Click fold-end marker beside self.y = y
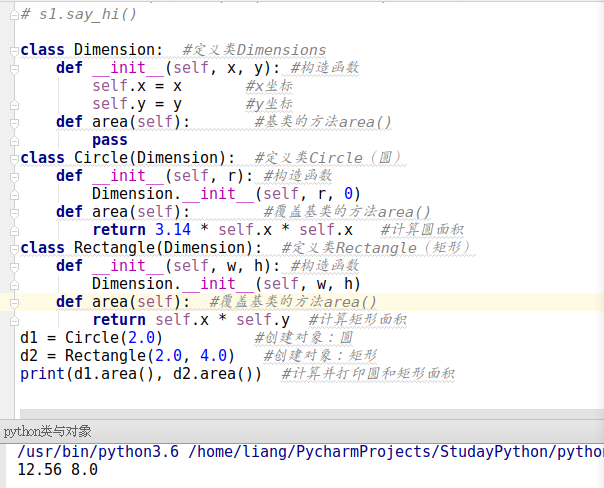Viewport: 604px width, 488px height. tap(14, 105)
